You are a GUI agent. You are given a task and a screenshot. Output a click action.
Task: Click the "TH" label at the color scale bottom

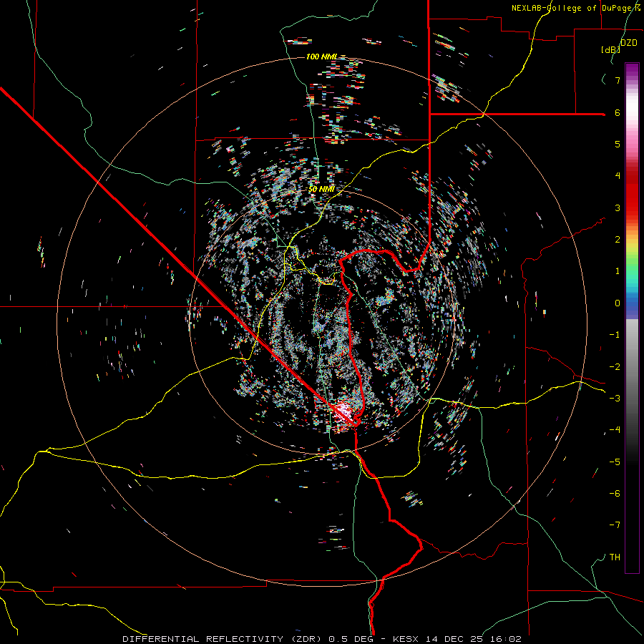(x=615, y=557)
